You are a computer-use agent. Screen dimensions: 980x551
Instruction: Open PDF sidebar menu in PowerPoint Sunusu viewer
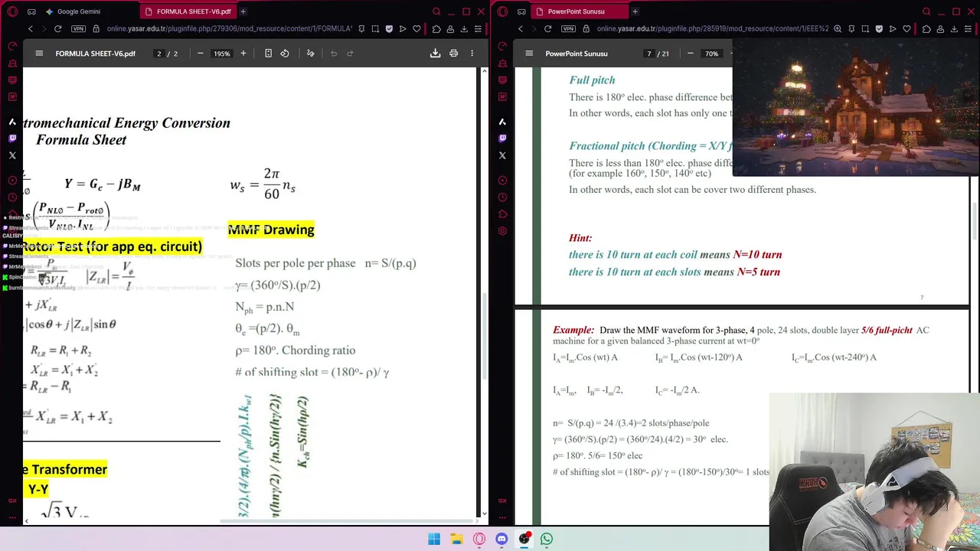[x=529, y=54]
